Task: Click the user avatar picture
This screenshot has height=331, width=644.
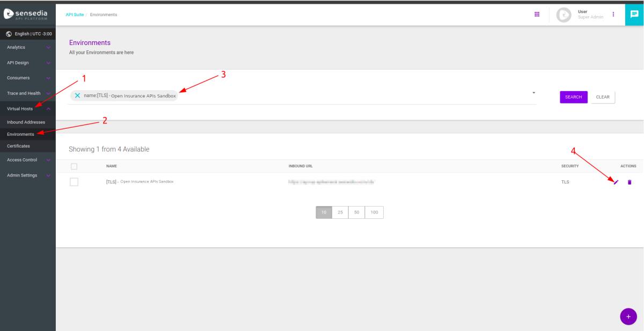Action: tap(563, 15)
